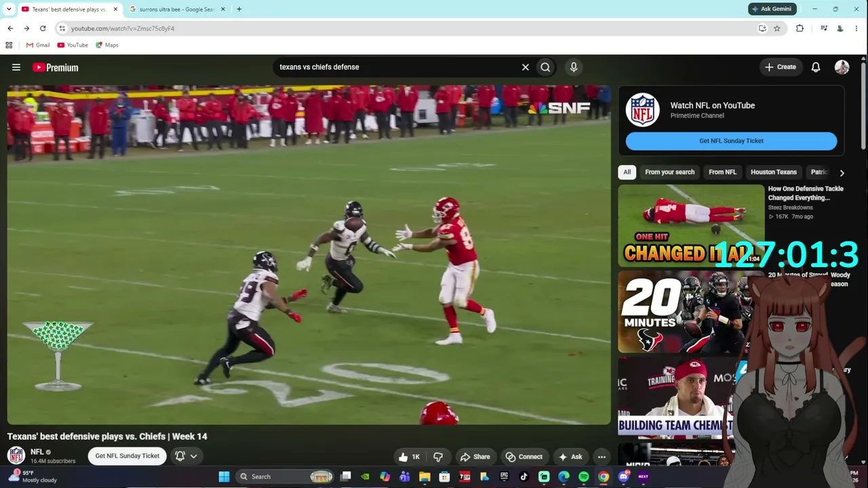Open NFL Primetime Channel logo
The width and height of the screenshot is (868, 488).
tap(642, 110)
